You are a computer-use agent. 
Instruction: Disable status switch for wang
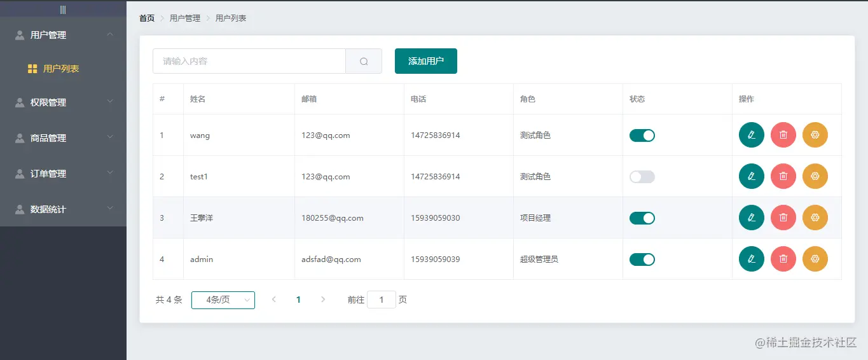tap(642, 135)
